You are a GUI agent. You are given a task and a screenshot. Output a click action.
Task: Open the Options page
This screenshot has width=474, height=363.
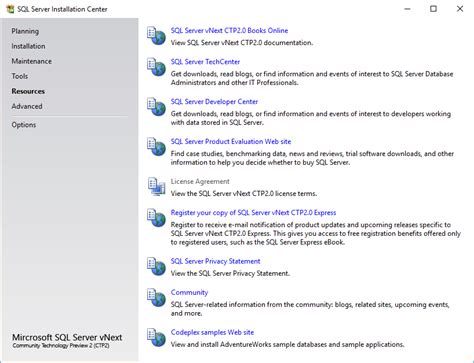pos(24,125)
